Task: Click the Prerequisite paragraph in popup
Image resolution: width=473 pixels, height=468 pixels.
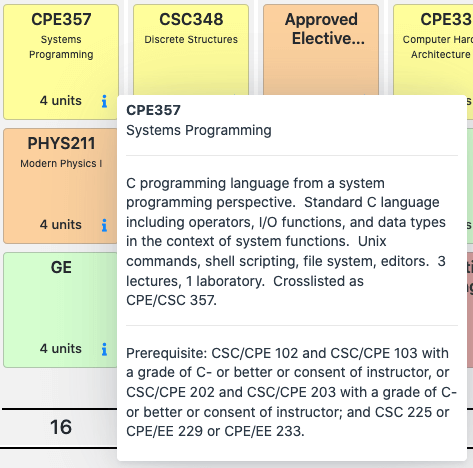Action: pyautogui.click(x=291, y=392)
